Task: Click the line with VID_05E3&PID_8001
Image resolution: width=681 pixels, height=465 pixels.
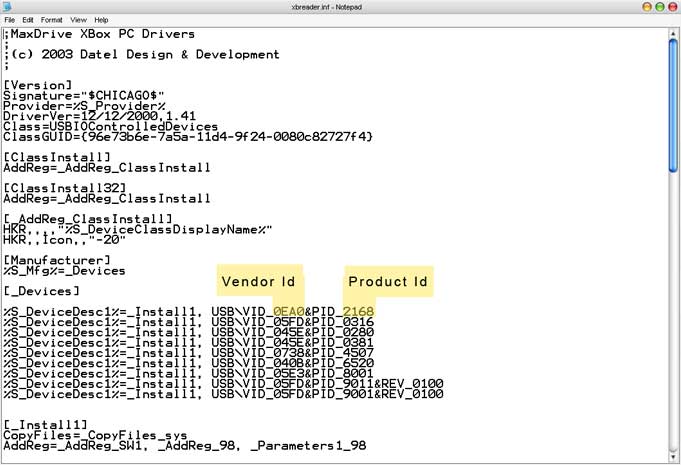Action: tap(188, 373)
